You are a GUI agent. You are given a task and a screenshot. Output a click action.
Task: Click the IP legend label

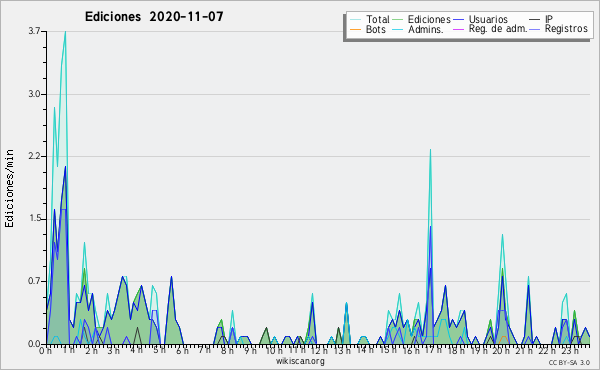tap(549, 19)
